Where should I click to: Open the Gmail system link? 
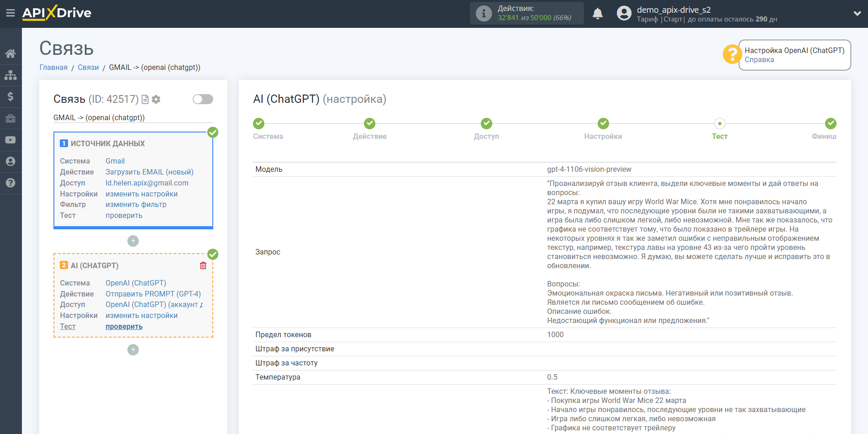(115, 161)
